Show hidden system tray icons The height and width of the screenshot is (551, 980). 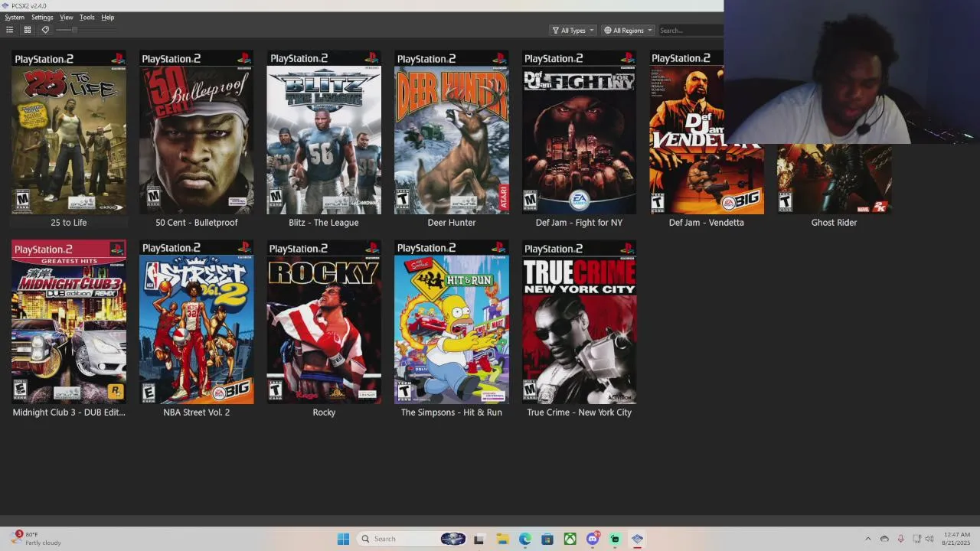(x=867, y=539)
